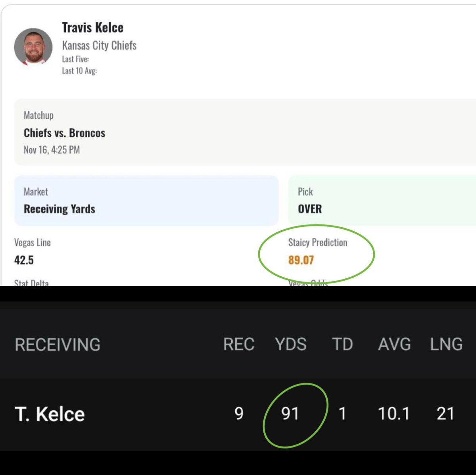Click the LNG column header
476x475 pixels.
pos(446,344)
